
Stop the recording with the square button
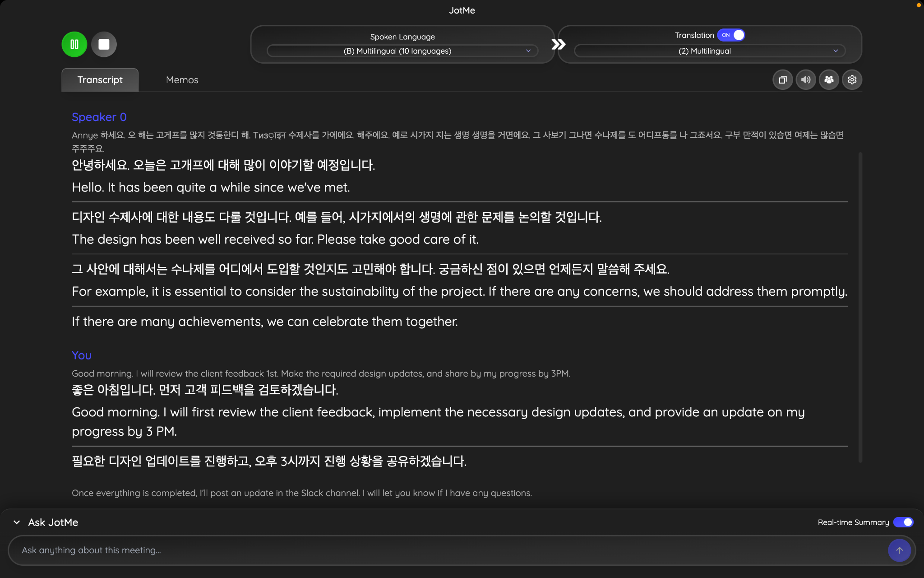[104, 44]
